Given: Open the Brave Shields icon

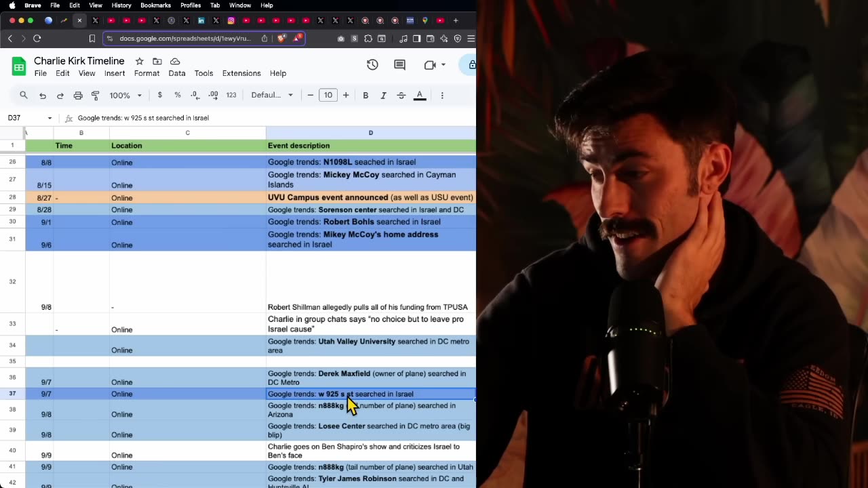Looking at the screenshot, I should click(281, 39).
